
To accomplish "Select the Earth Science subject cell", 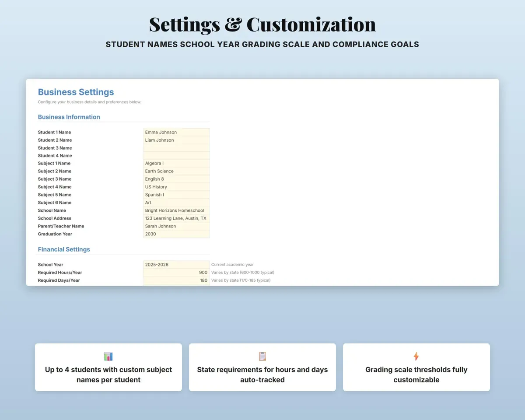I will click(176, 171).
